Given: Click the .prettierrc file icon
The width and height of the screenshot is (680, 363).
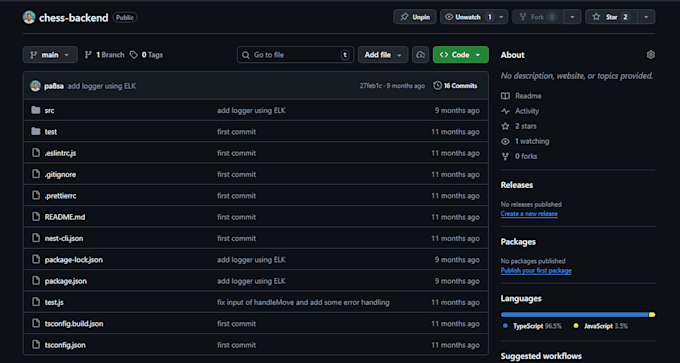Looking at the screenshot, I should point(36,196).
